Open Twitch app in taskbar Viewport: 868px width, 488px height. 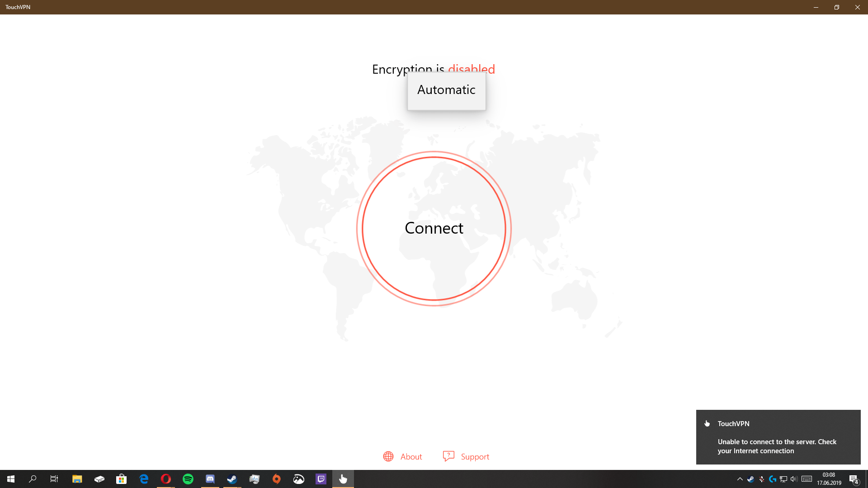[x=321, y=479]
